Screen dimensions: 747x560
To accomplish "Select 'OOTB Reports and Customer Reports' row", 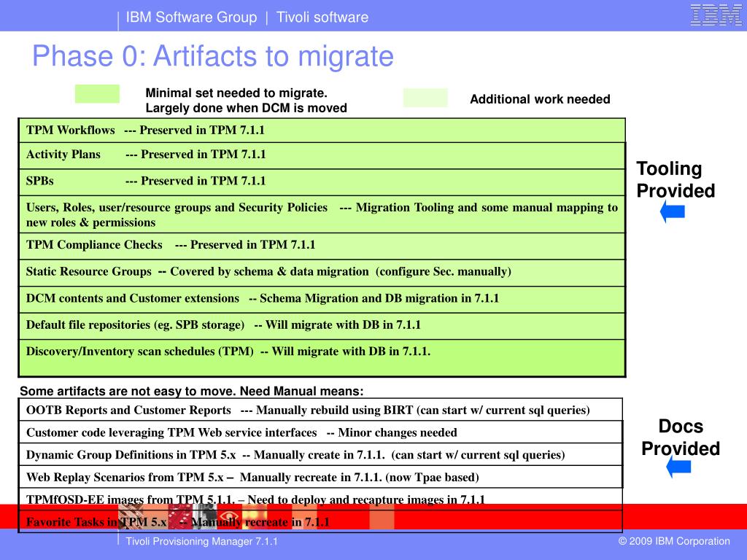I will (321, 410).
